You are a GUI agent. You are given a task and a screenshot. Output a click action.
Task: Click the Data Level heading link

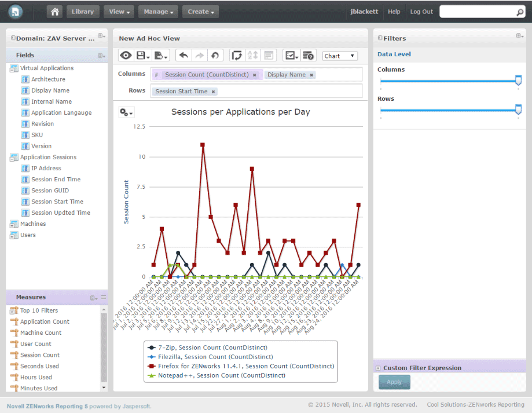point(394,54)
